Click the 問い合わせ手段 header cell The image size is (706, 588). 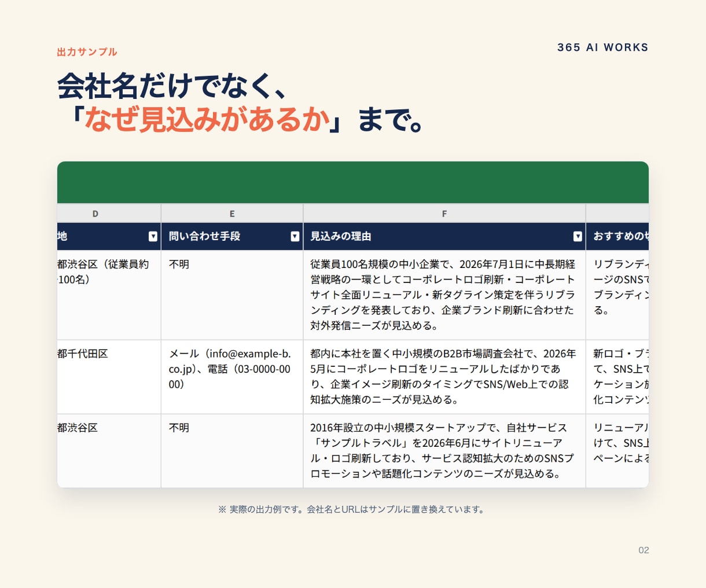(x=232, y=236)
